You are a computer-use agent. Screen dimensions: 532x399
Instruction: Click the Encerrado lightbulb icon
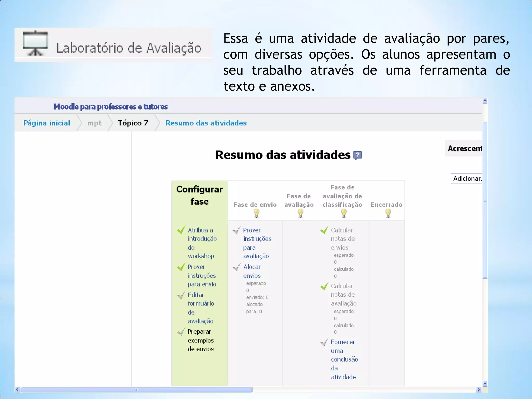(388, 213)
